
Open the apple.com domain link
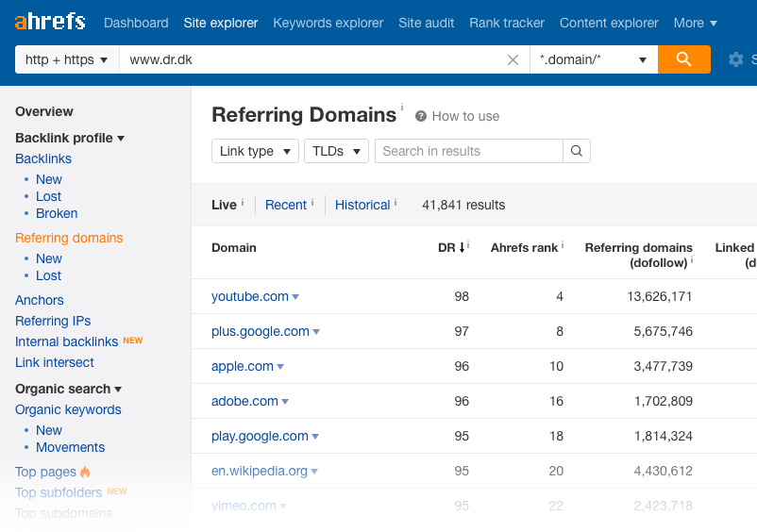[x=243, y=366]
